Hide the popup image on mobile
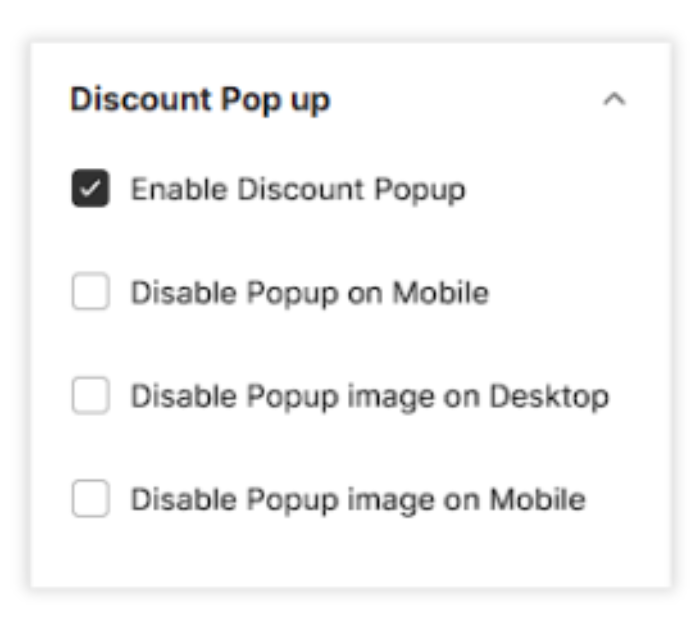 coord(90,499)
